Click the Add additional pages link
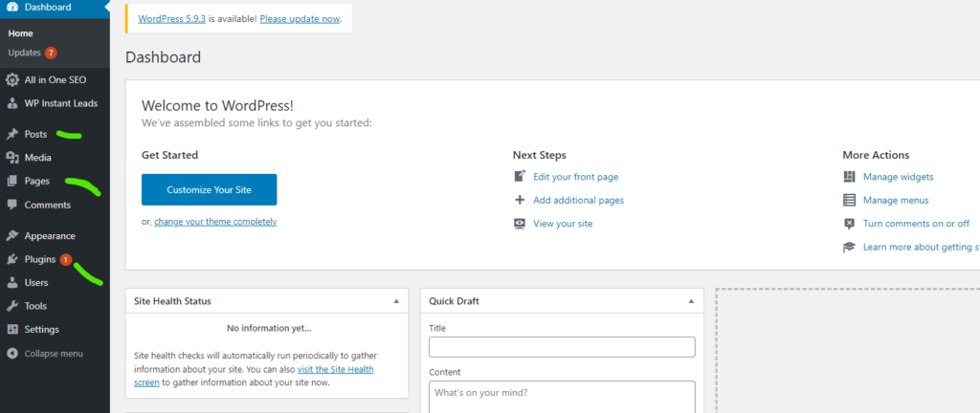Viewport: 980px width, 413px height. (x=578, y=200)
